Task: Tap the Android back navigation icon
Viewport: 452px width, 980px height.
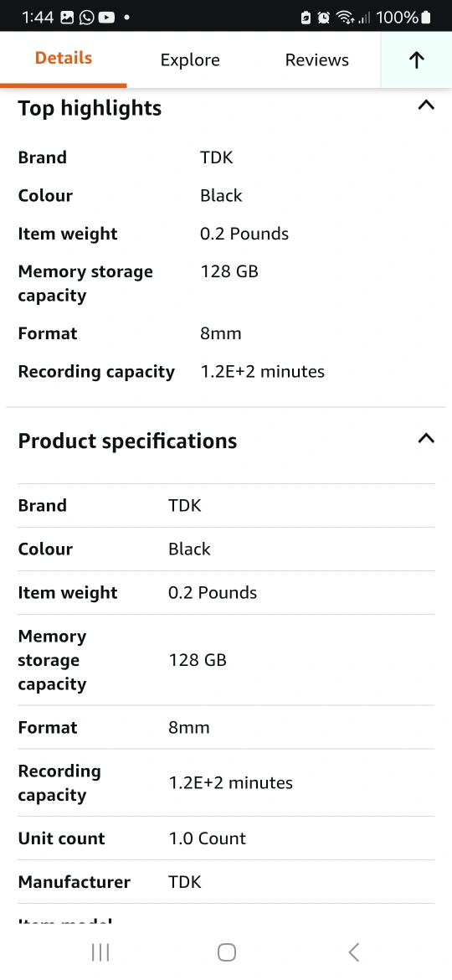Action: click(x=353, y=952)
